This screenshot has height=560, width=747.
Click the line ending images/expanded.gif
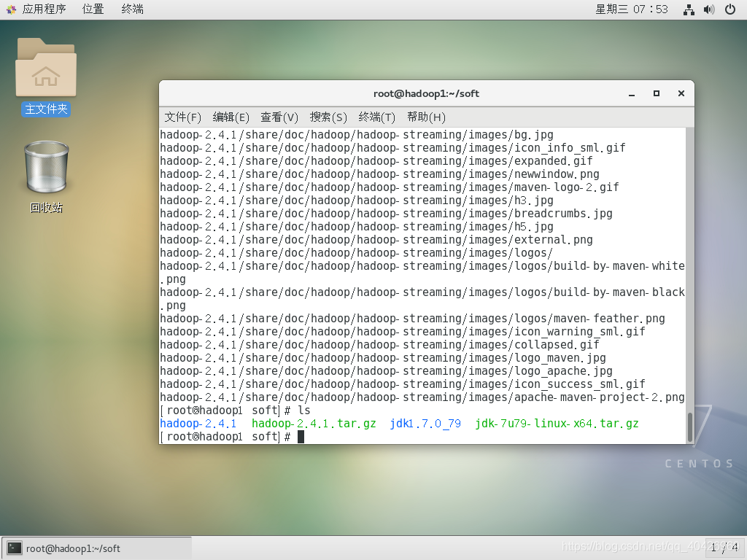376,161
